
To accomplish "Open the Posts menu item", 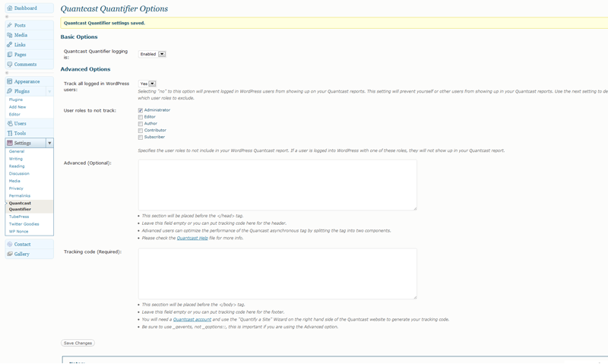I will tap(29, 25).
